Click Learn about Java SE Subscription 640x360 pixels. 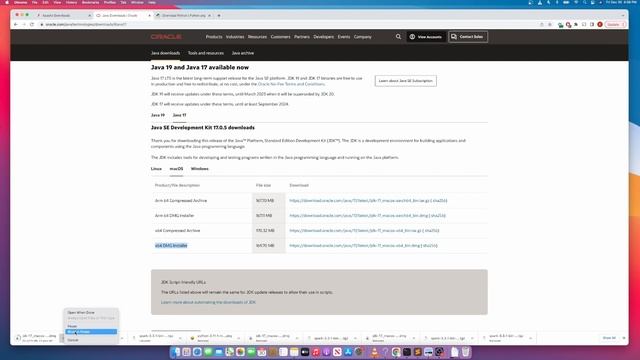click(x=405, y=81)
